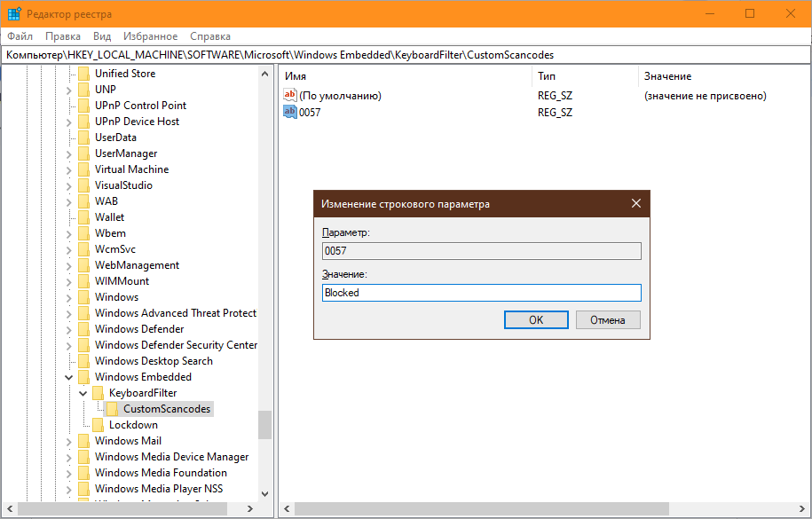Sort values by the Тип column header
Screen dimensions: 812x519
(585, 76)
